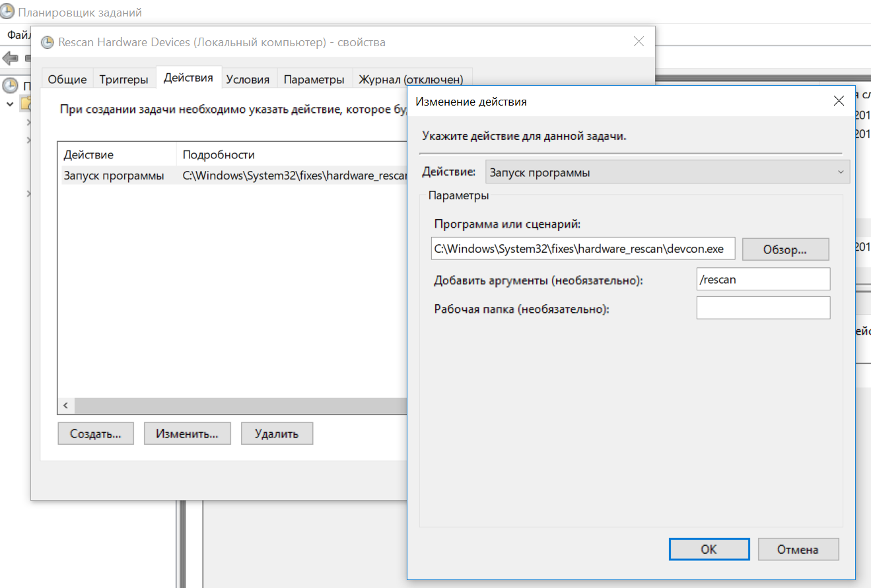This screenshot has width=871, height=588.
Task: Switch to the Триггеры tab
Action: click(125, 78)
